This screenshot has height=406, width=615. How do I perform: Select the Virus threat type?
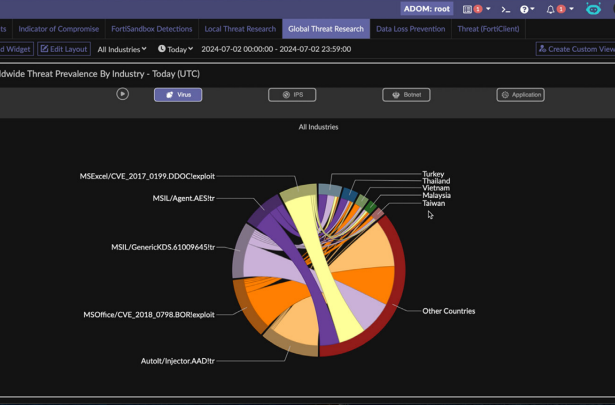[x=178, y=95]
